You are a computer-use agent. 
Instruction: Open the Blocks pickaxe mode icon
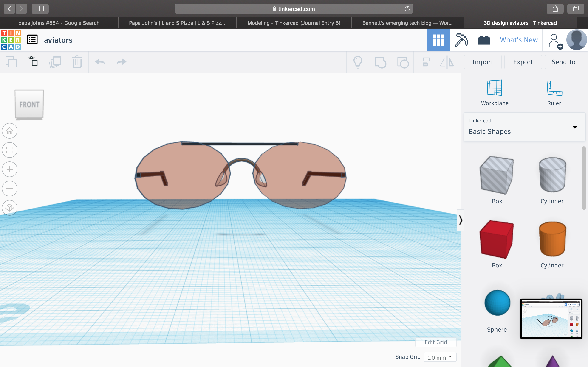[x=461, y=40]
